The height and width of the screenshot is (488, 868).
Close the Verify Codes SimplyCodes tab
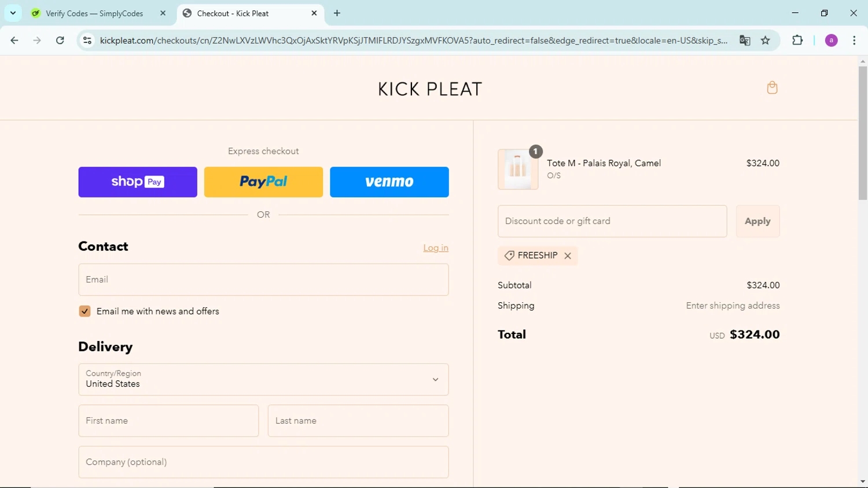163,13
